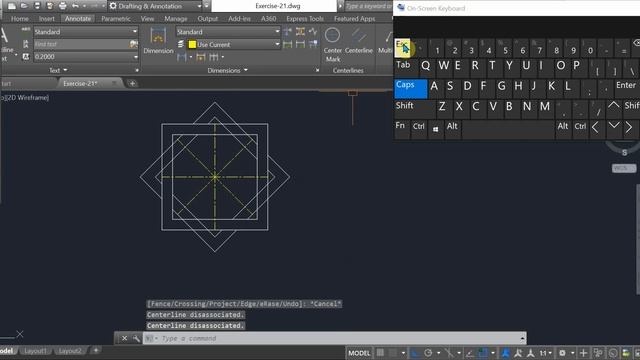The image size is (640, 360).
Task: Click the MODEL button in status bar
Action: coord(359,353)
